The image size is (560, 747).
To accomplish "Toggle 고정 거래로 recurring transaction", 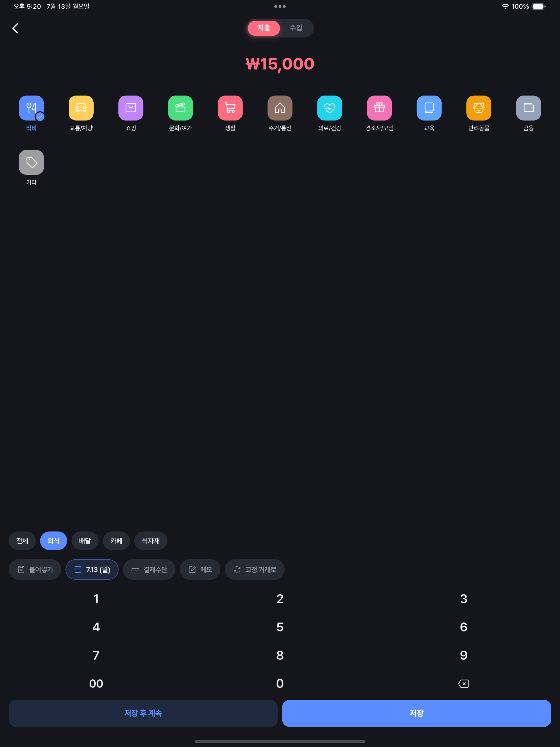I will pyautogui.click(x=255, y=569).
